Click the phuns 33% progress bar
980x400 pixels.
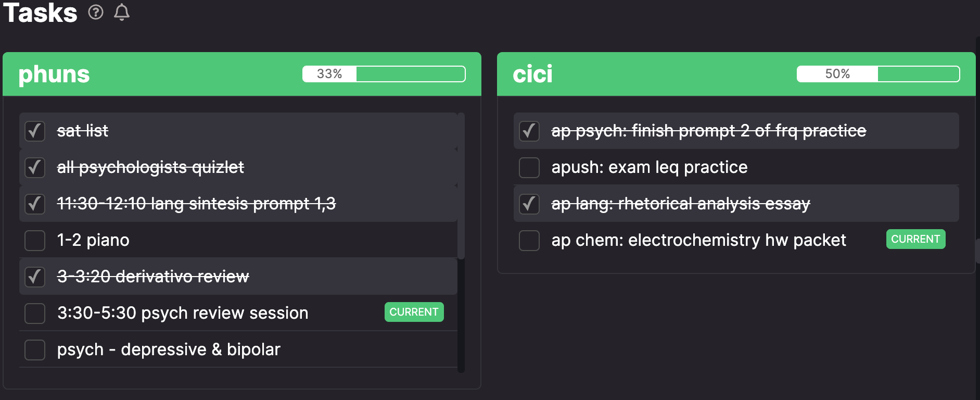pyautogui.click(x=384, y=74)
